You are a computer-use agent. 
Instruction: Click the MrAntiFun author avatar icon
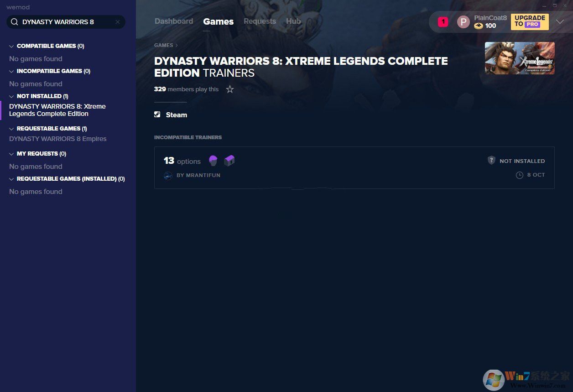click(x=168, y=176)
